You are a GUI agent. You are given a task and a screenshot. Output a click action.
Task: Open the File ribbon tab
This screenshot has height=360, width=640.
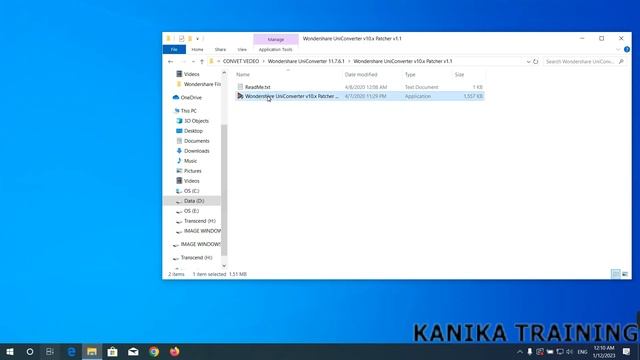174,49
